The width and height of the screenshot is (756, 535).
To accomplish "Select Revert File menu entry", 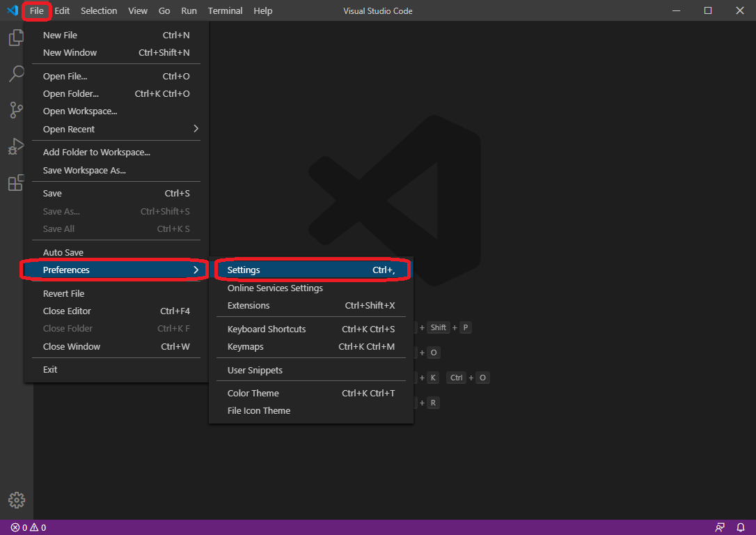I will tap(116, 293).
